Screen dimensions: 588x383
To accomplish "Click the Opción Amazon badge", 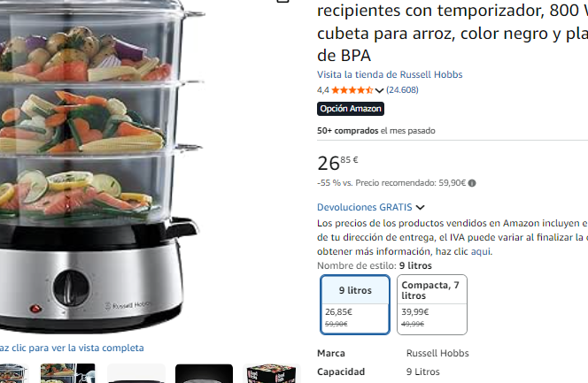I will [351, 109].
